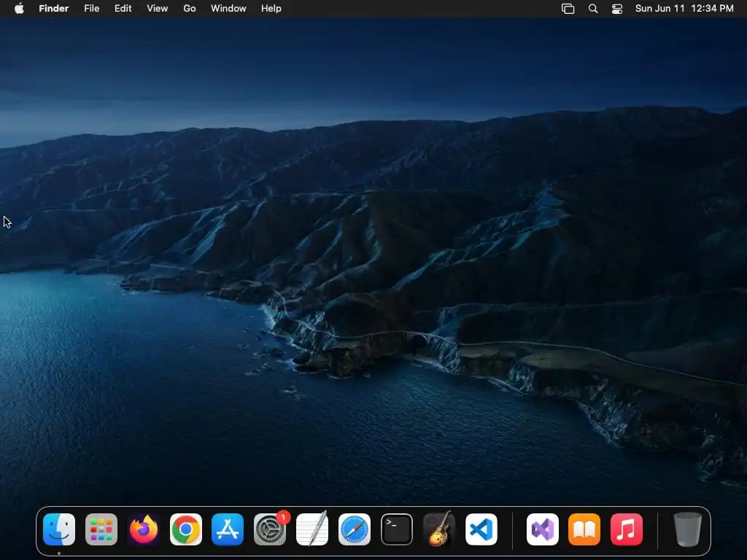747x560 pixels.
Task: Open the Go menu
Action: coord(190,9)
